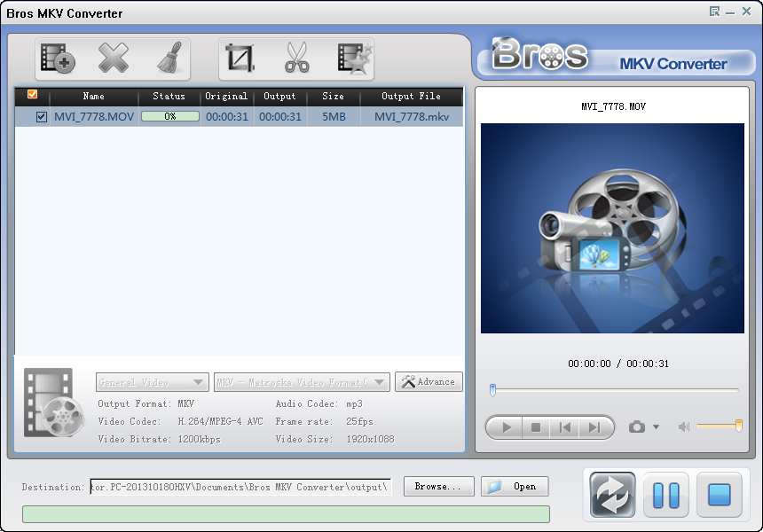Click the preview seek slider handle
The height and width of the screenshot is (532, 763).
(x=492, y=389)
